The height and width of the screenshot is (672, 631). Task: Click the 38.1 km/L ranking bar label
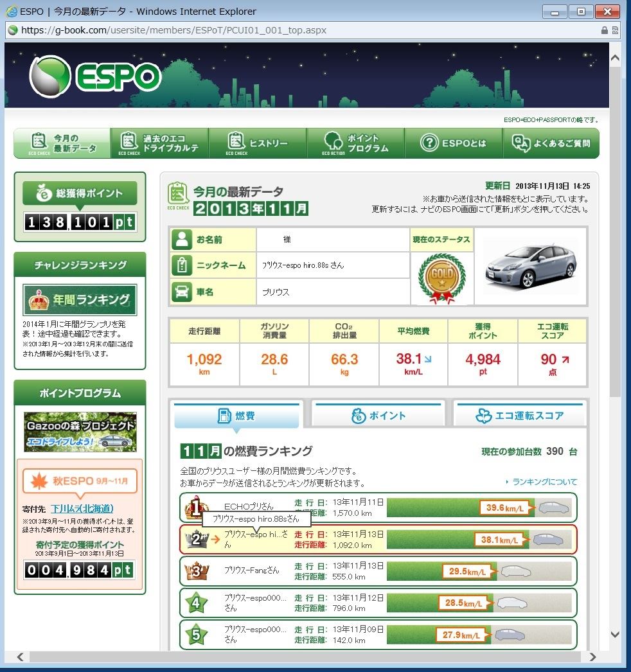click(x=499, y=540)
